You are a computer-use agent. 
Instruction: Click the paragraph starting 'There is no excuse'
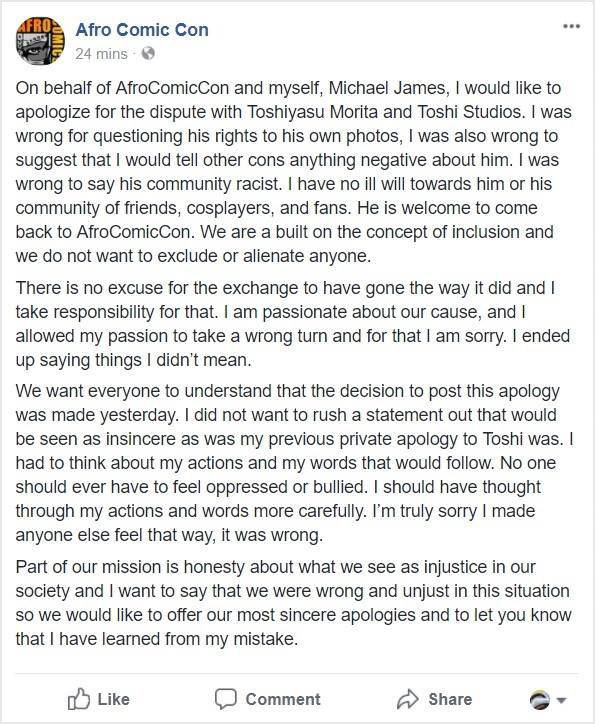click(x=293, y=324)
